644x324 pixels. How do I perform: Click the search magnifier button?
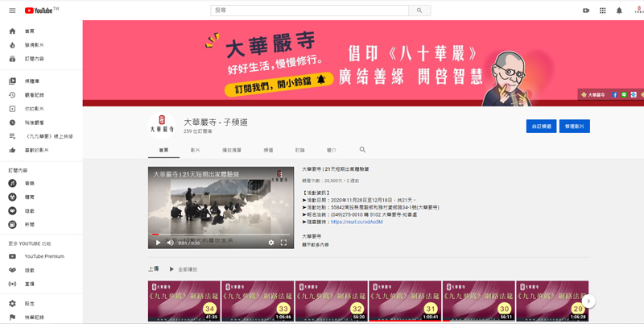click(419, 10)
